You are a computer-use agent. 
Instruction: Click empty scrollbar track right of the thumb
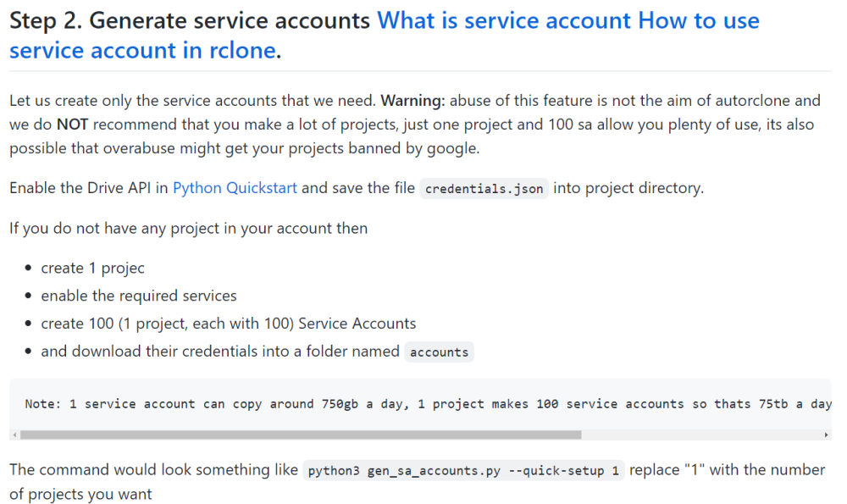(x=700, y=435)
